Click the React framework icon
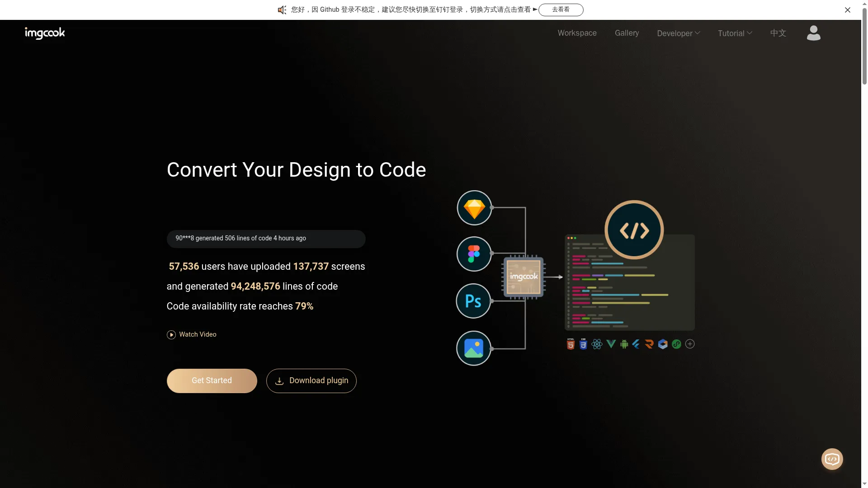868x488 pixels. click(597, 344)
